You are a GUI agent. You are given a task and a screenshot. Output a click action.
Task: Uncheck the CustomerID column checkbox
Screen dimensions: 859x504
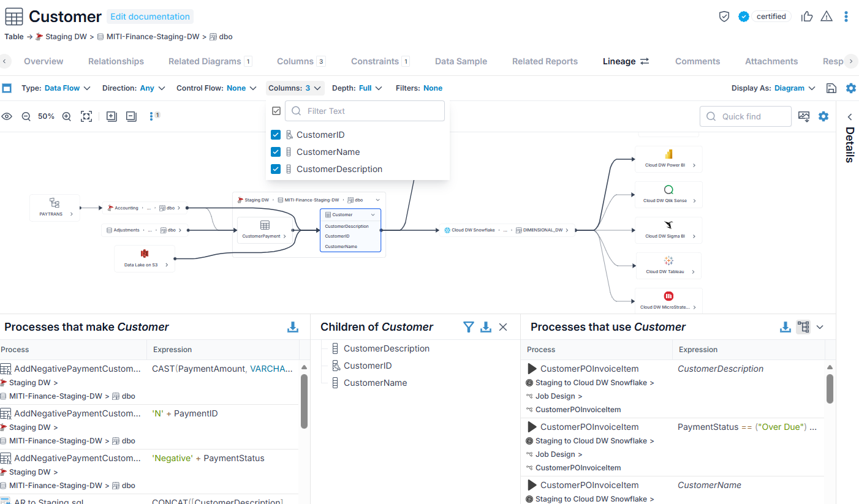[x=276, y=135]
